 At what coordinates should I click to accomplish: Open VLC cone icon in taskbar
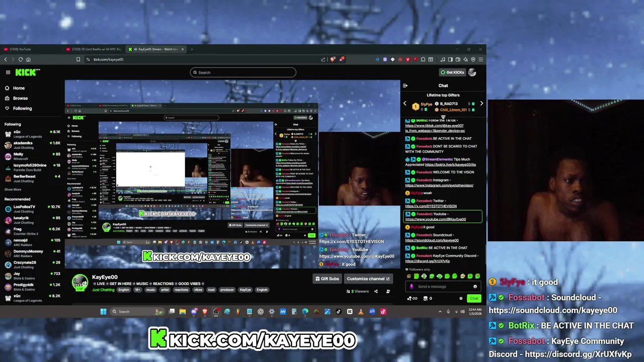[361, 312]
